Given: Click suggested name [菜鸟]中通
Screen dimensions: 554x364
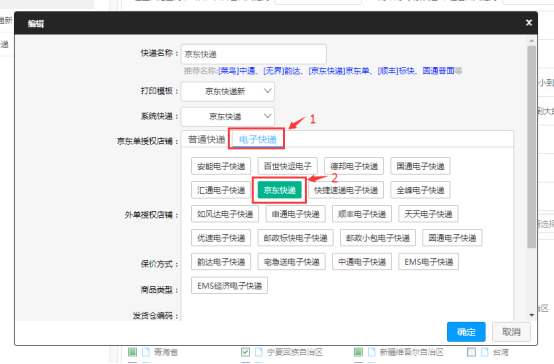Looking at the screenshot, I should (x=236, y=71).
